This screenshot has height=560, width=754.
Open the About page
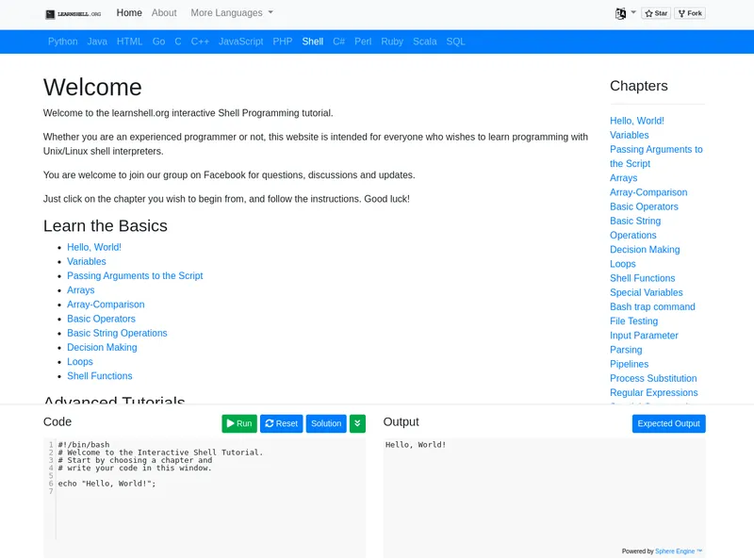click(x=164, y=13)
